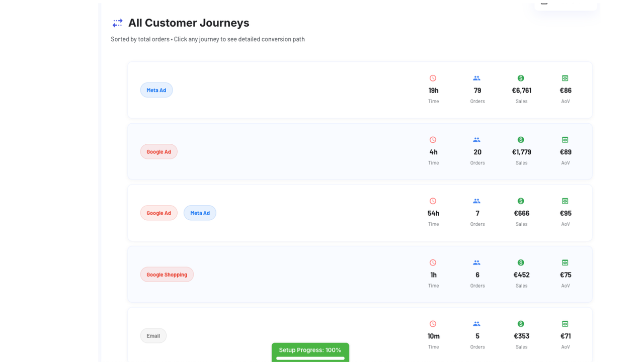Click the €666 sales value
This screenshot has width=644, height=362.
click(521, 213)
